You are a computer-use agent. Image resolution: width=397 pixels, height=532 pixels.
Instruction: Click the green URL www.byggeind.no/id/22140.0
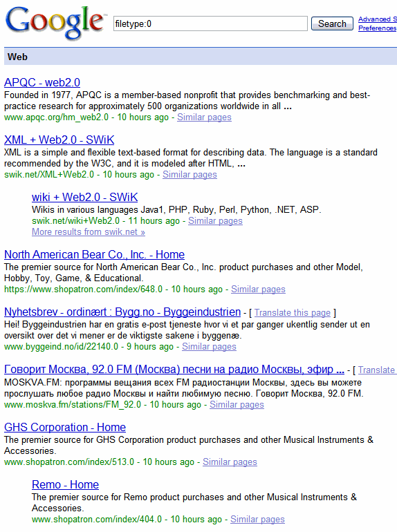pyautogui.click(x=61, y=346)
